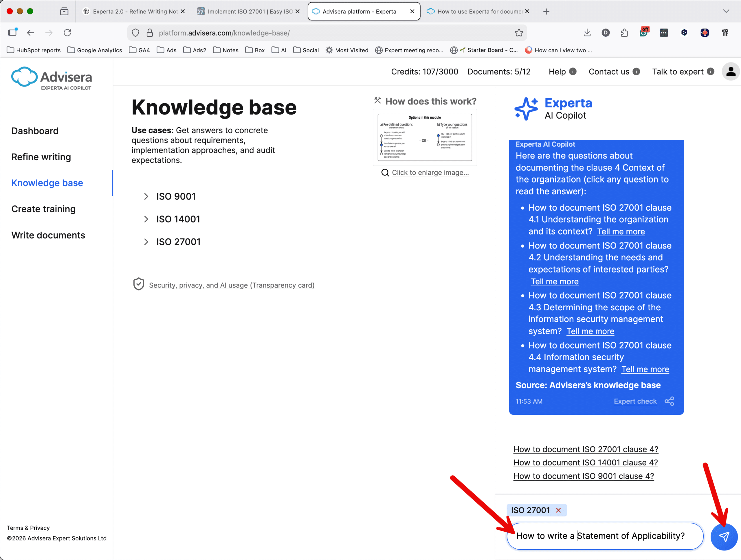This screenshot has height=560, width=741.
Task: Click the transparency card shield icon
Action: [x=139, y=284]
